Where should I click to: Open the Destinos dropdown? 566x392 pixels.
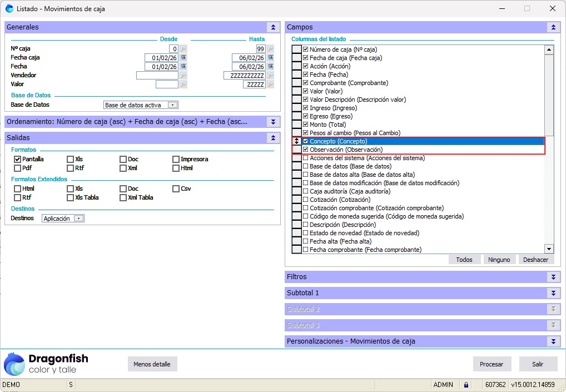pos(78,219)
